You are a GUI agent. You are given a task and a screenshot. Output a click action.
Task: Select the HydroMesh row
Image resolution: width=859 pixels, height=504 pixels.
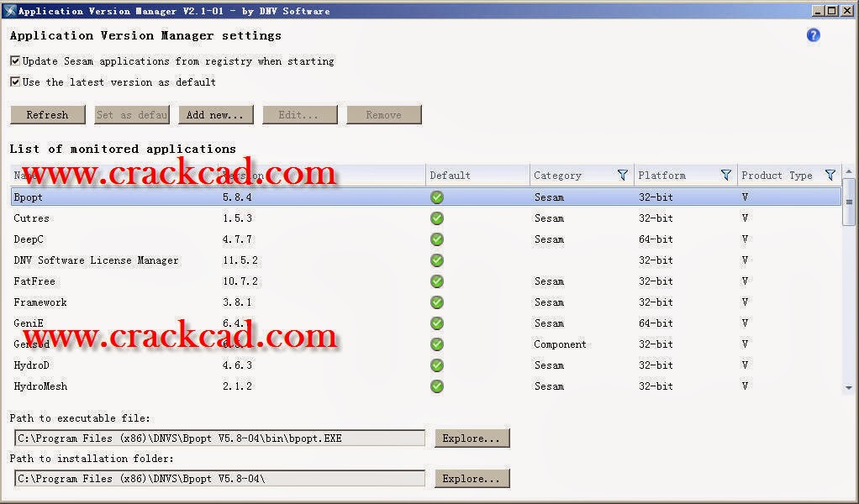click(425, 386)
